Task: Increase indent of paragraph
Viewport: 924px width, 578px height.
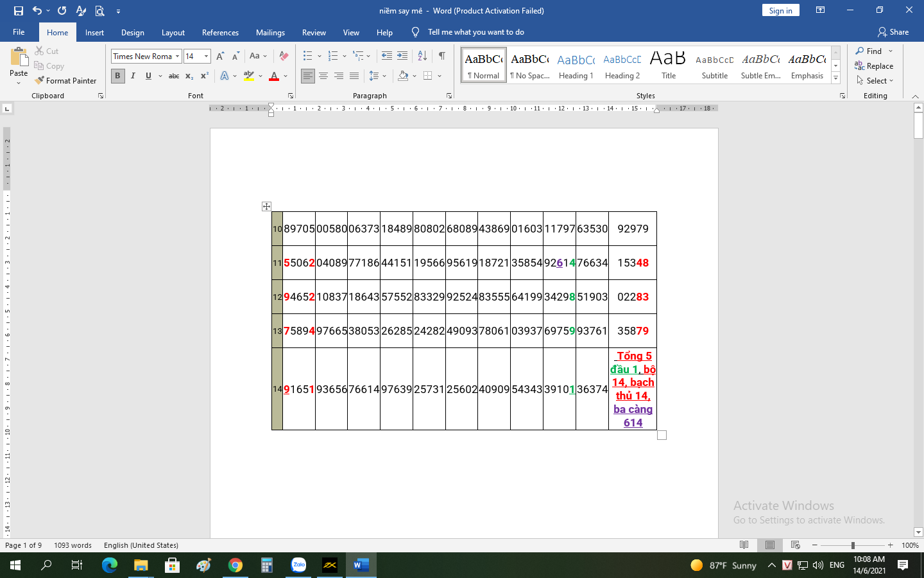Action: click(402, 57)
